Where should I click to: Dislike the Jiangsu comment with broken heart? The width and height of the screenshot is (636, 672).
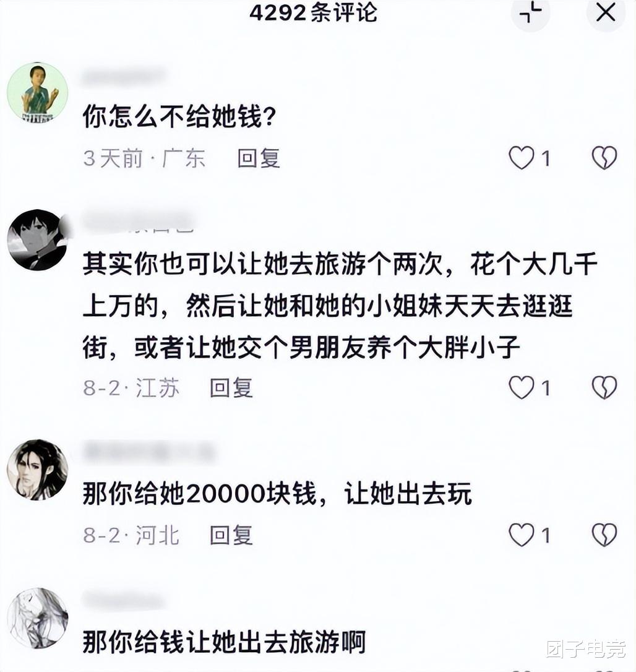click(604, 387)
